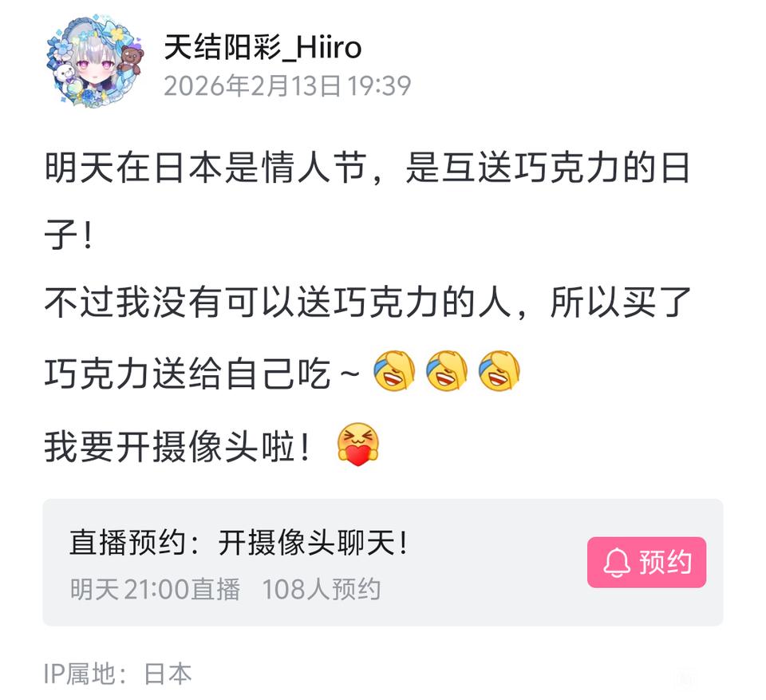The height and width of the screenshot is (700, 766).
Task: Click the teddy bear decoration on the avatar frame
Action: (132, 58)
